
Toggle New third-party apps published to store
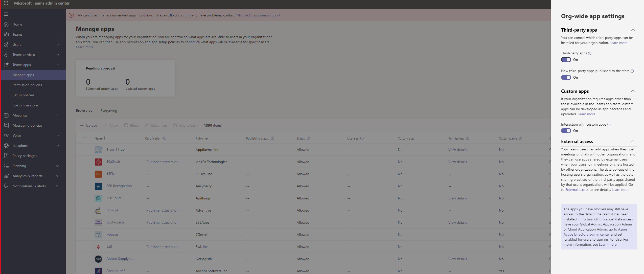tap(566, 77)
